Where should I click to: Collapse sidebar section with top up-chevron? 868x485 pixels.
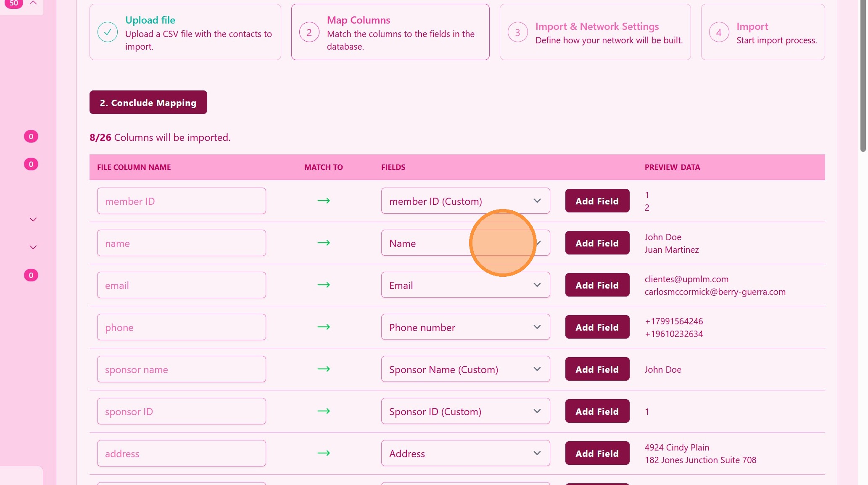coord(33,3)
